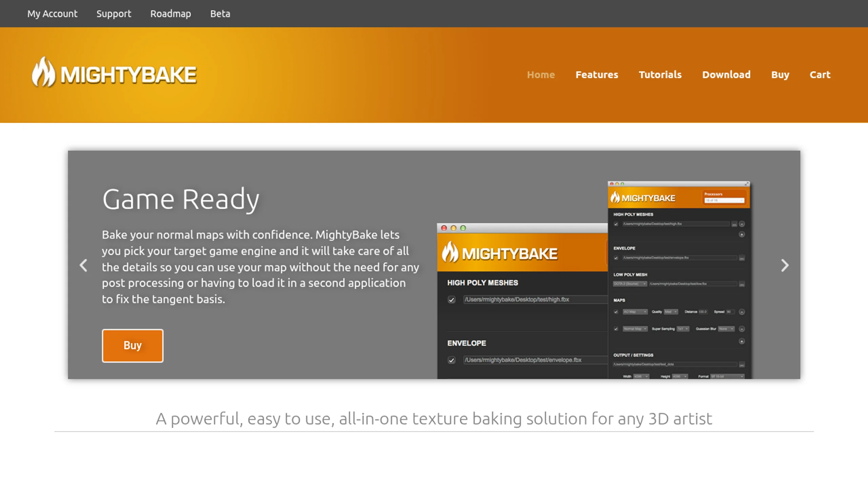
Task: Open the Cart menu item
Action: tap(820, 75)
